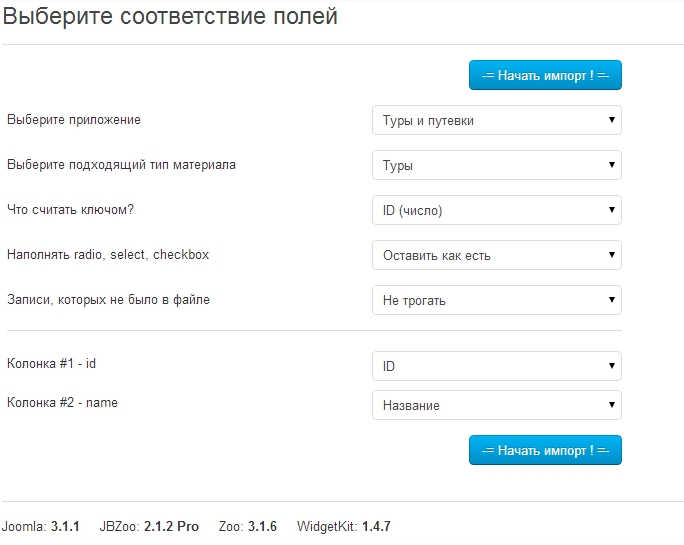684x545 pixels.
Task: Click the "Что считать ключом?" label
Action: [x=71, y=209]
